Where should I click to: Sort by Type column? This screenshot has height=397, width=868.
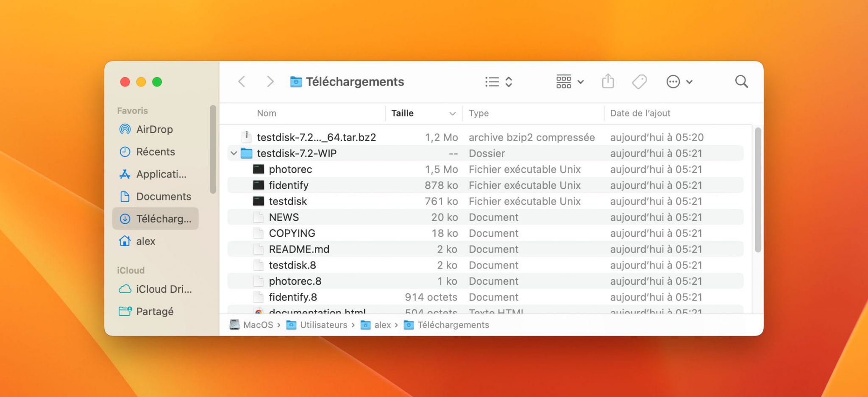(479, 113)
